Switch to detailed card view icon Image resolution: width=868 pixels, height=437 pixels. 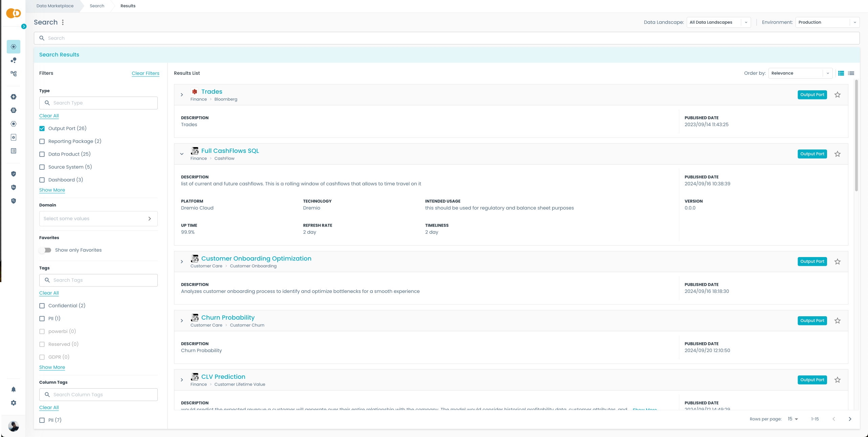point(841,73)
